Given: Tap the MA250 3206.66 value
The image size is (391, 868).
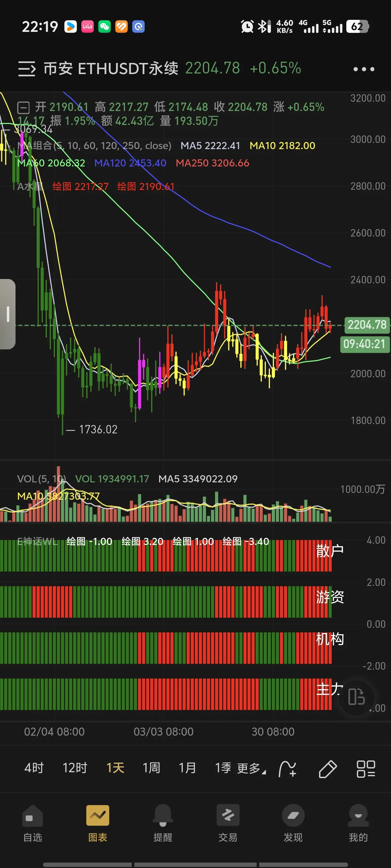Looking at the screenshot, I should coord(213,163).
